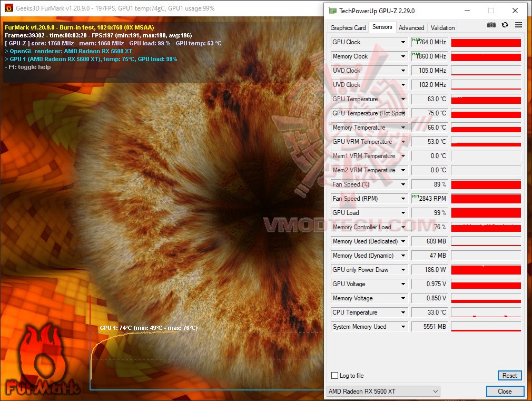
Task: Open the GPU Temperature (Hot Spot) dropdown
Action: [x=403, y=113]
